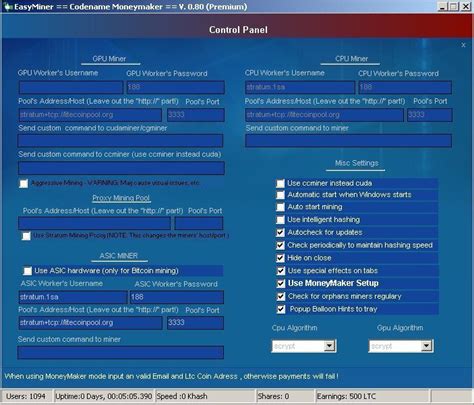Image resolution: width=474 pixels, height=405 pixels.
Task: Click Proxy Mining Pool address field
Action: pos(95,223)
